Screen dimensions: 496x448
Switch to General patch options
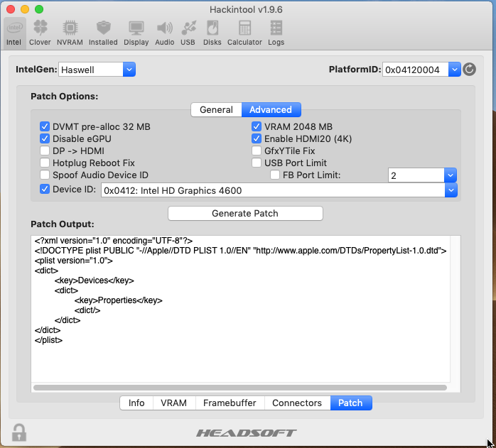(216, 110)
